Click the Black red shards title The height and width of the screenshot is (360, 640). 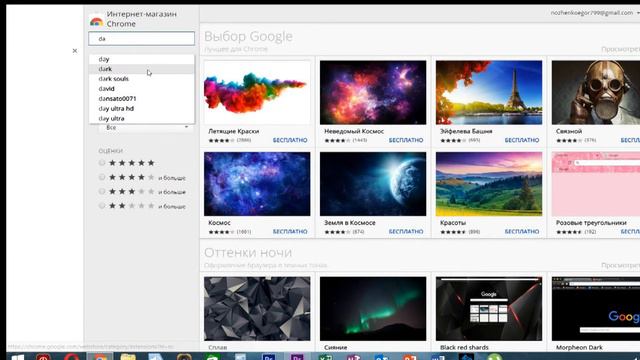[464, 347]
